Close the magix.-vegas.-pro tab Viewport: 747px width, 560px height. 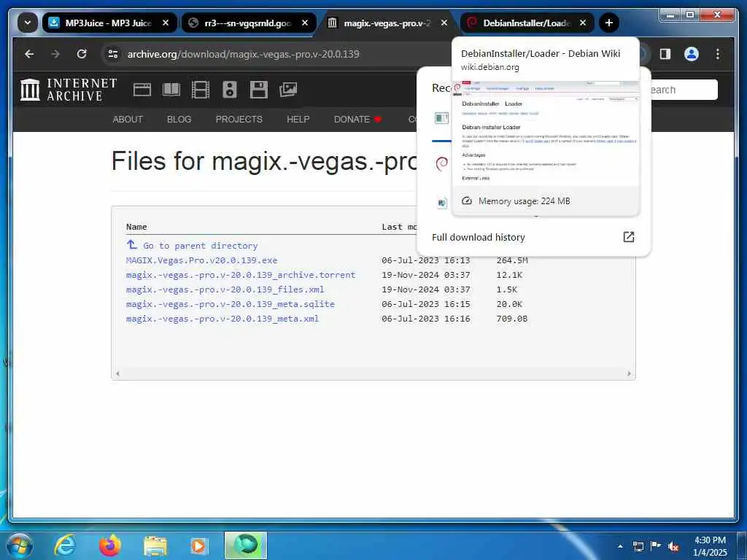tap(444, 23)
